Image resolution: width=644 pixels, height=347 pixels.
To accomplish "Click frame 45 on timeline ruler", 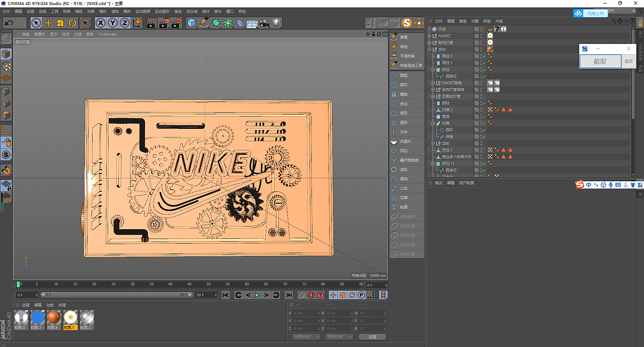I will [189, 285].
